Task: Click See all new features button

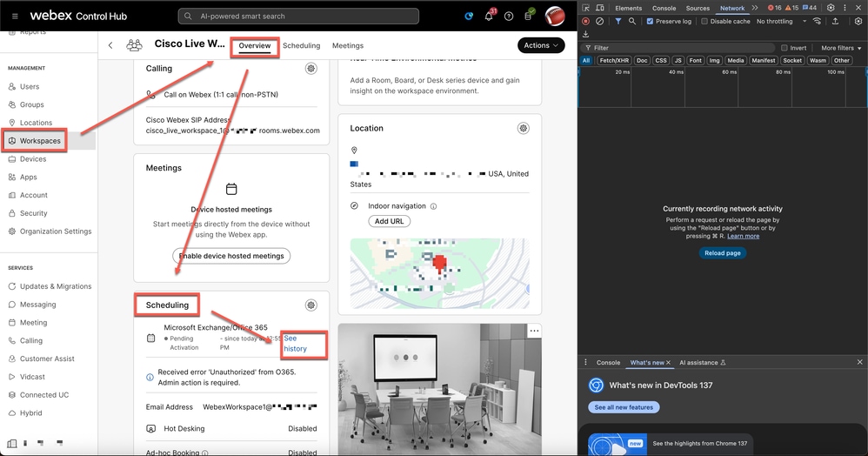Action: click(x=624, y=407)
